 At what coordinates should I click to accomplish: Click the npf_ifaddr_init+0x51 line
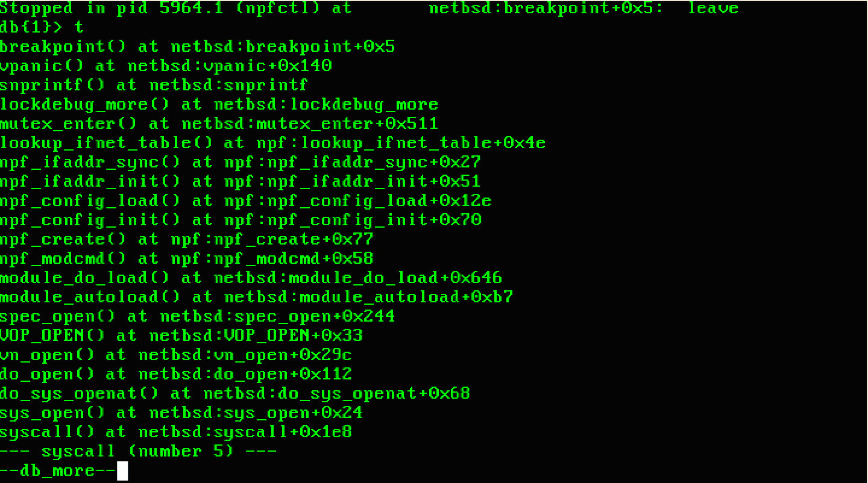pyautogui.click(x=241, y=181)
